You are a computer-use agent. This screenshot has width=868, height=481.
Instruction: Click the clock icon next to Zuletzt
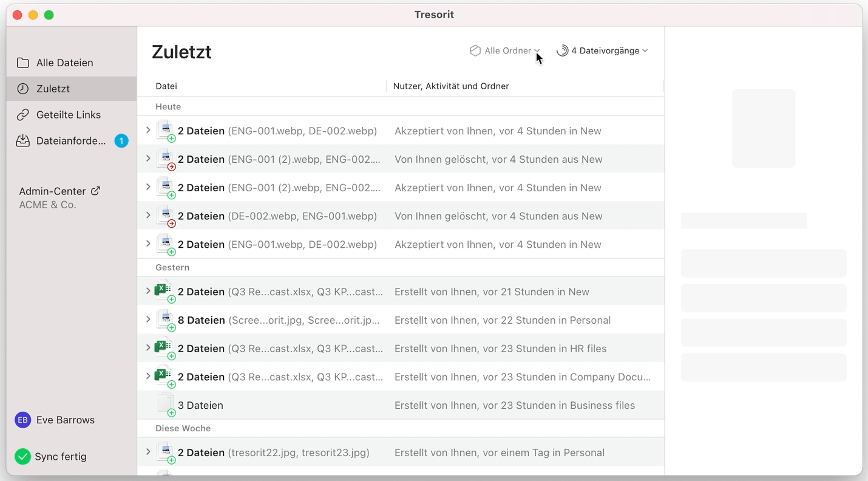pyautogui.click(x=23, y=89)
